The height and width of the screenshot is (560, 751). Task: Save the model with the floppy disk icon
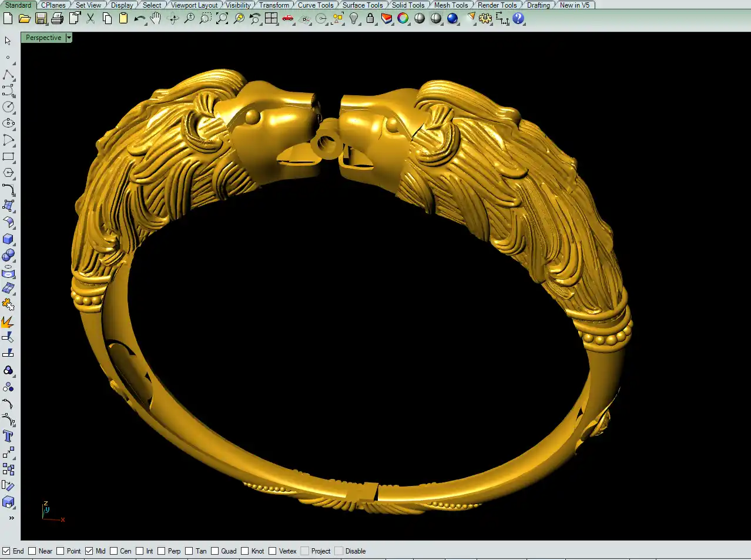[x=41, y=18]
